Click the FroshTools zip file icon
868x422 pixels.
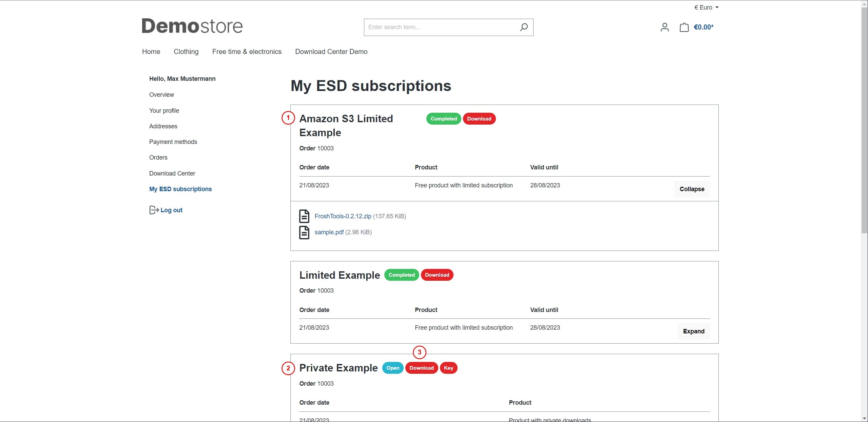[304, 216]
